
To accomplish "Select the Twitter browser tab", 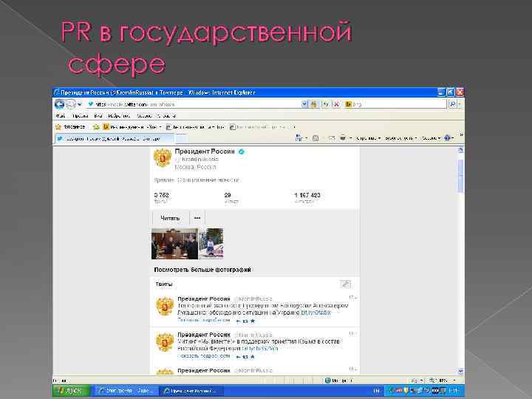I will coord(115,138).
